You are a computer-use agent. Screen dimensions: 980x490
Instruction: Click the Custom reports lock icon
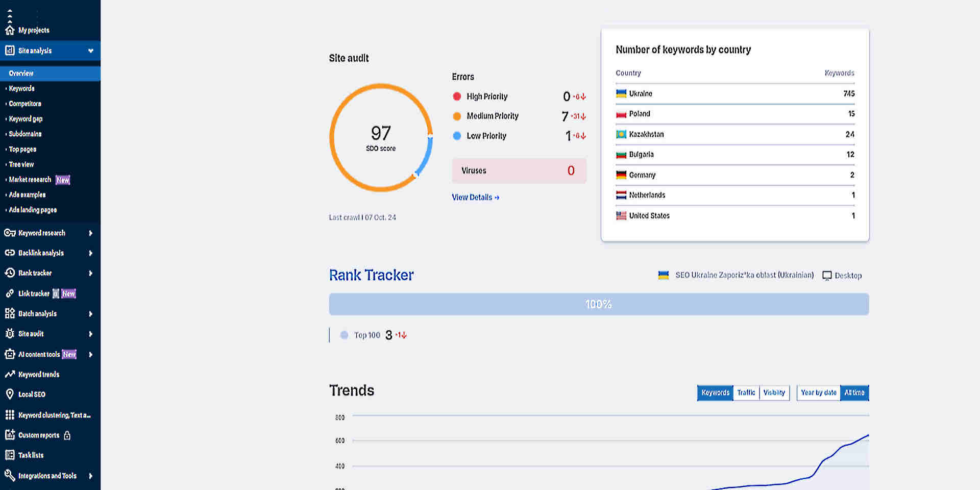click(67, 435)
